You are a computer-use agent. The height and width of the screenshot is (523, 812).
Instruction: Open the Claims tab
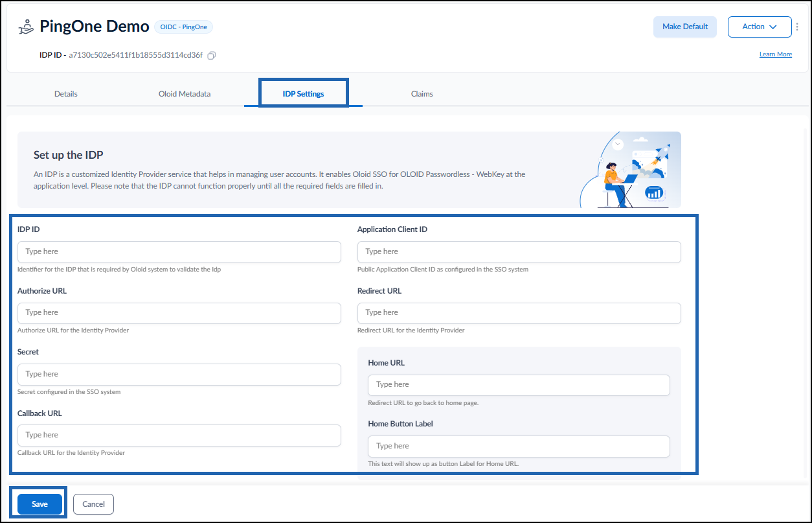422,94
